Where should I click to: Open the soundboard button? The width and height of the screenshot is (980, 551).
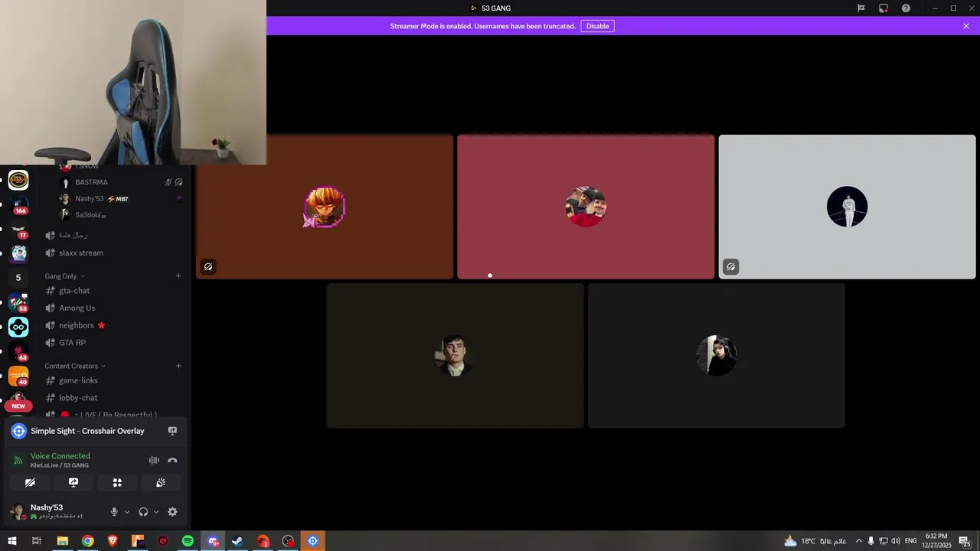pyautogui.click(x=161, y=482)
